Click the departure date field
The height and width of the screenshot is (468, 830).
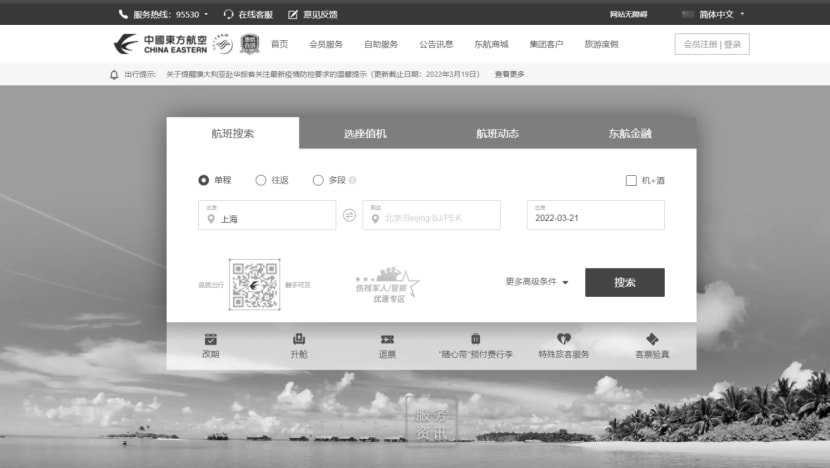coord(595,215)
